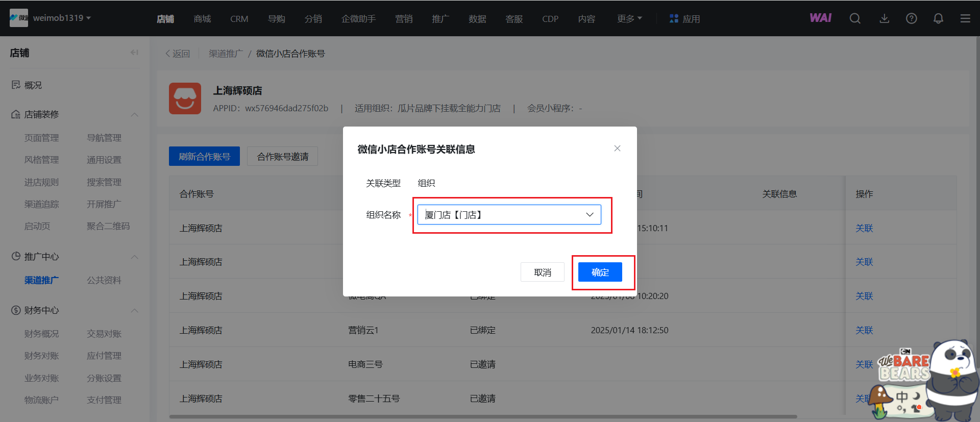
Task: Collapse the 店铺装修 sidebar section
Action: click(135, 114)
